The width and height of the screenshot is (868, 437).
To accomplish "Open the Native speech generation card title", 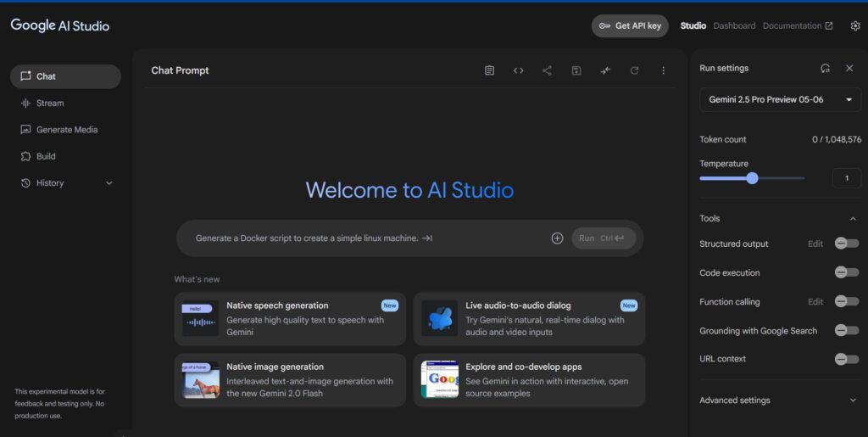I will click(x=277, y=305).
